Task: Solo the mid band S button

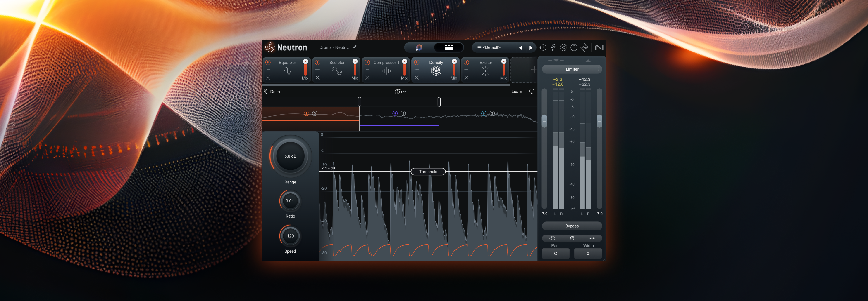Action: (403, 113)
